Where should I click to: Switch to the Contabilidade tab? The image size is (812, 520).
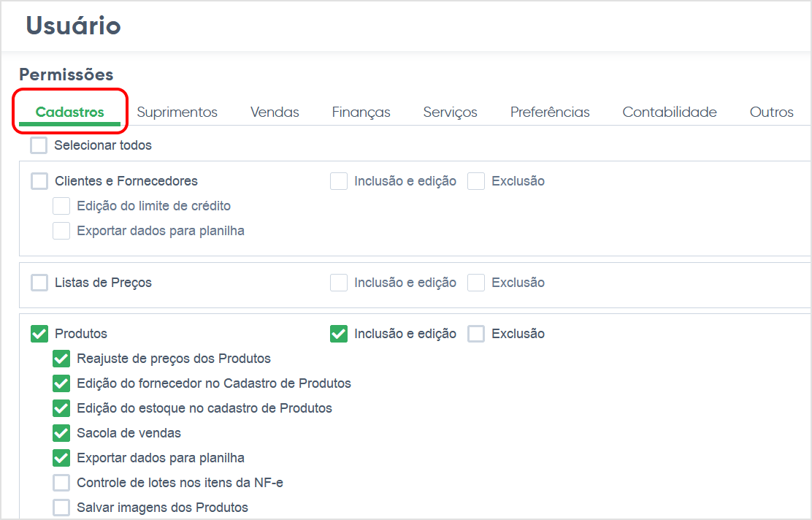(670, 112)
